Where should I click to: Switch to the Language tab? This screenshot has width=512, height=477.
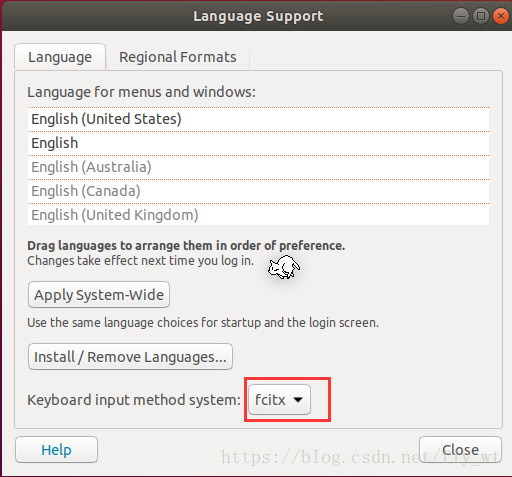click(60, 57)
